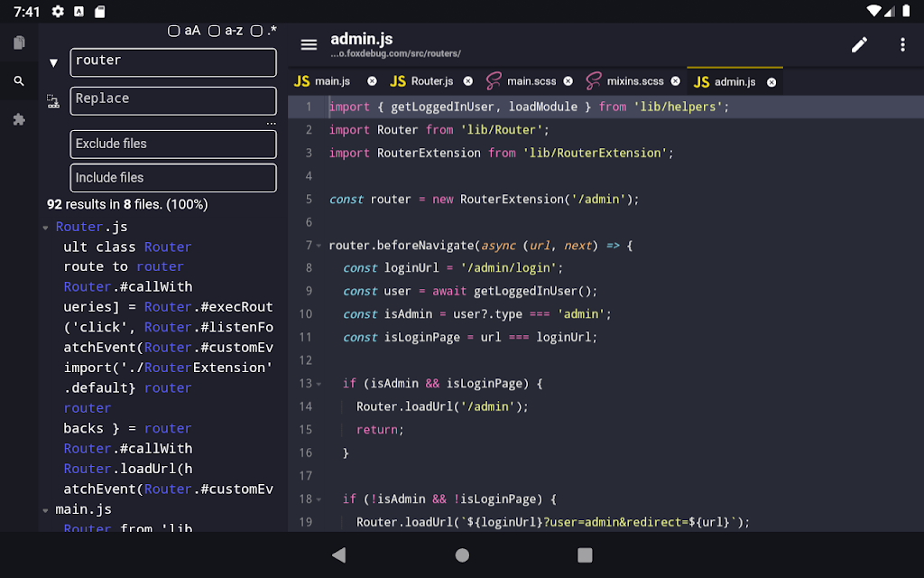Click the Exclude files input field

click(172, 144)
